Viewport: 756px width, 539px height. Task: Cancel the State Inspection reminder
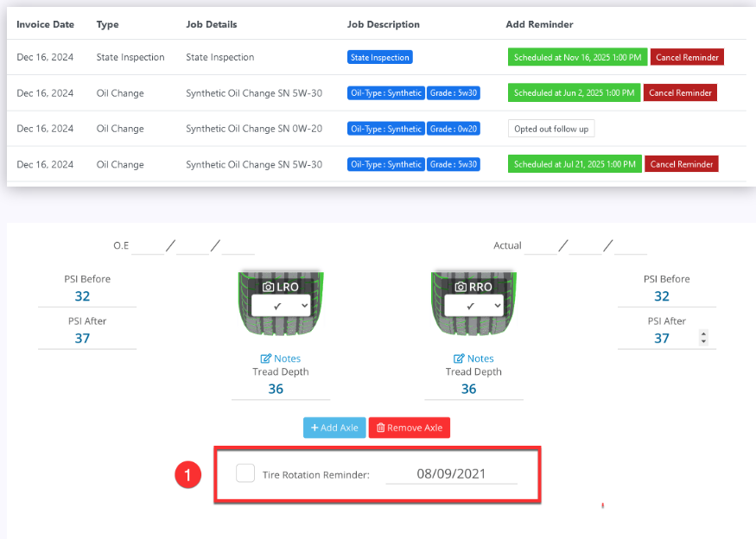(x=687, y=57)
